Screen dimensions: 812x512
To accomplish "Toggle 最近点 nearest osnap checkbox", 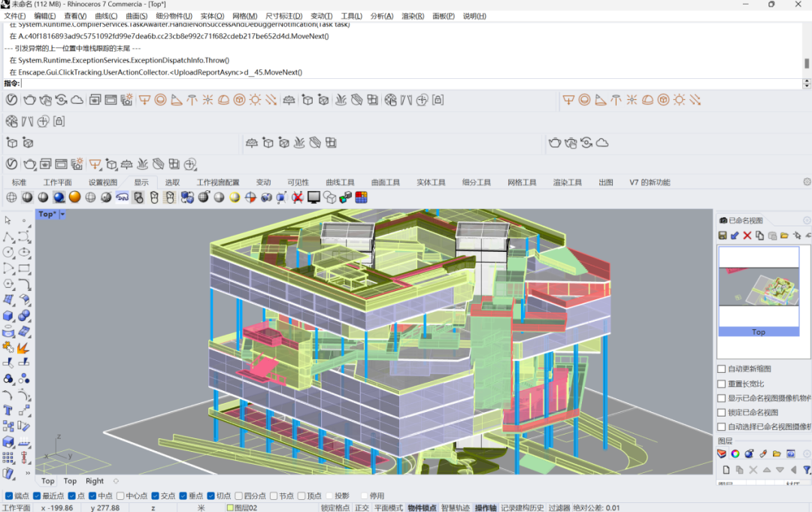I will point(36,496).
